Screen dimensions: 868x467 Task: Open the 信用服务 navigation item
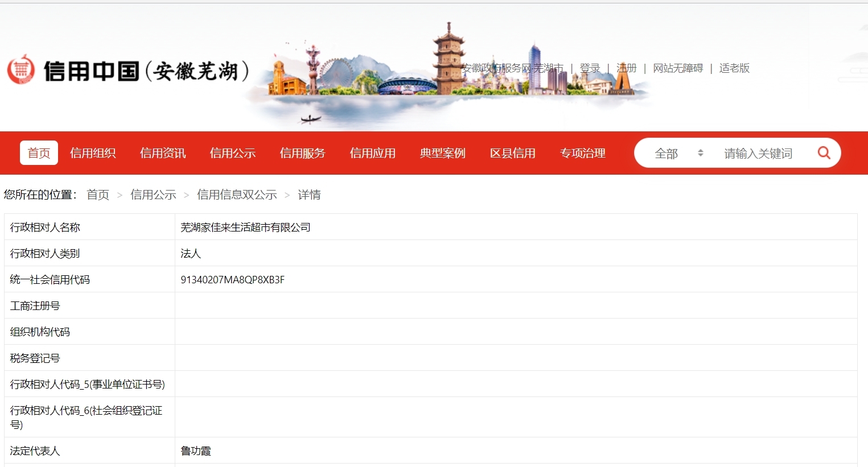click(303, 152)
